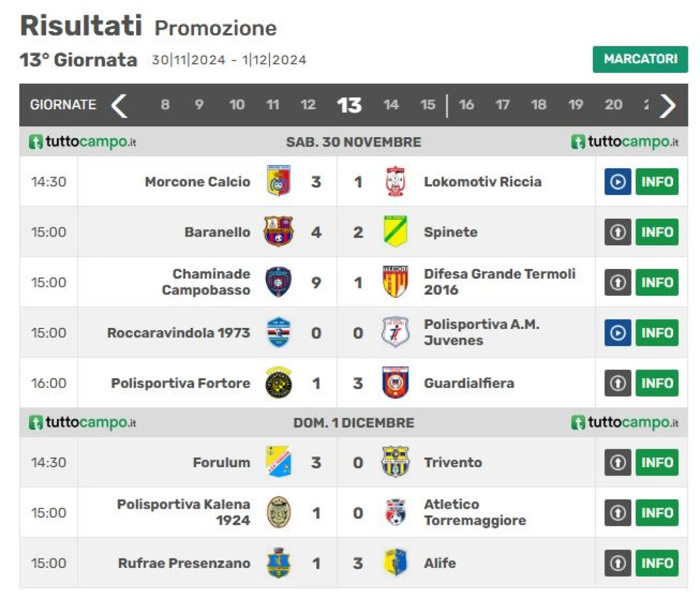This screenshot has height=599, width=700.
Task: Click Alife team crest
Action: point(395,562)
